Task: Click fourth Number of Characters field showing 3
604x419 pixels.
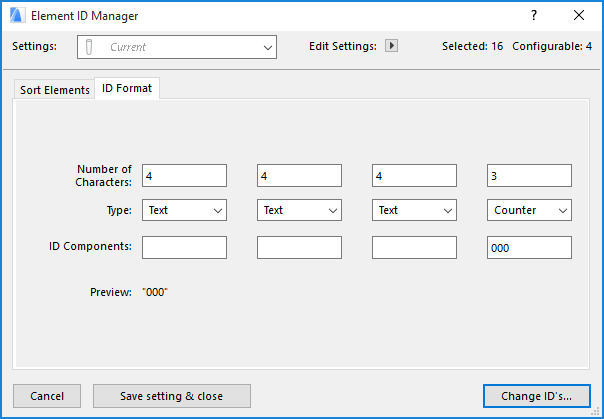Action: 529,176
